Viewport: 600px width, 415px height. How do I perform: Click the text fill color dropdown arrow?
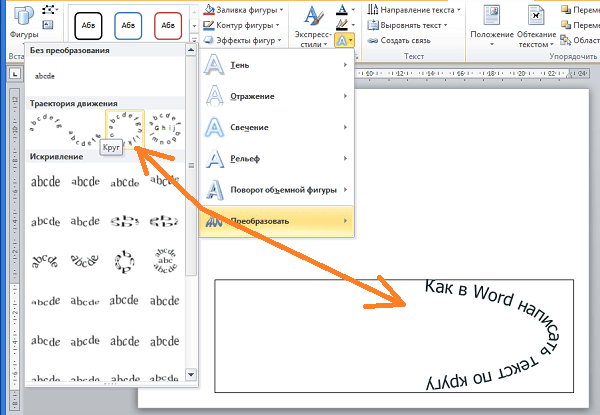tap(353, 10)
